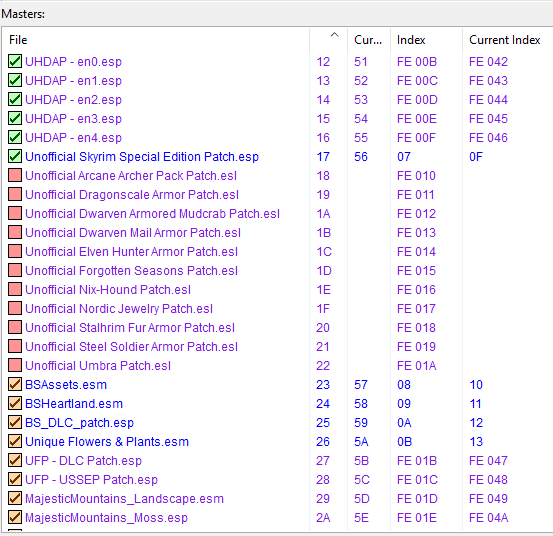553x536 pixels.
Task: Toggle UFP - DLC Patch.esp checkbox
Action: [x=15, y=461]
